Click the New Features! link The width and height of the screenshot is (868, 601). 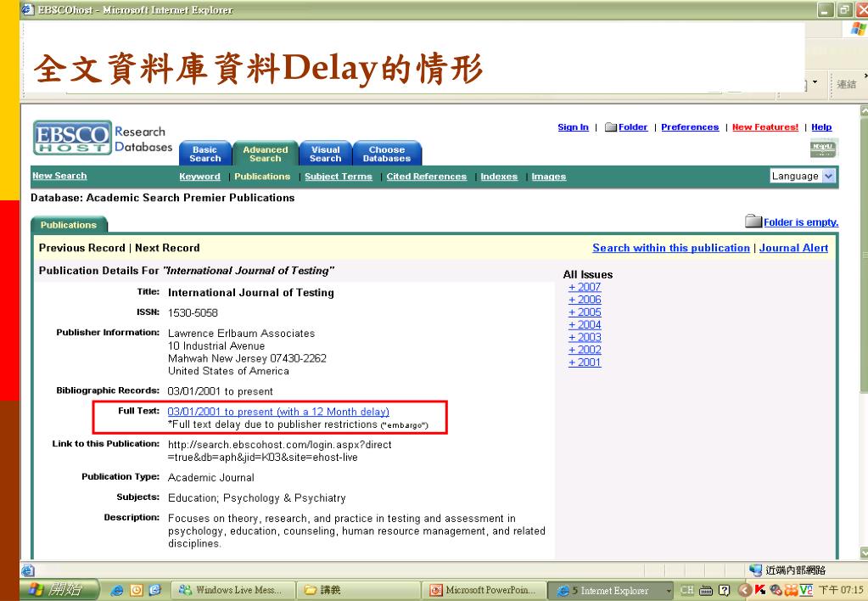point(765,126)
